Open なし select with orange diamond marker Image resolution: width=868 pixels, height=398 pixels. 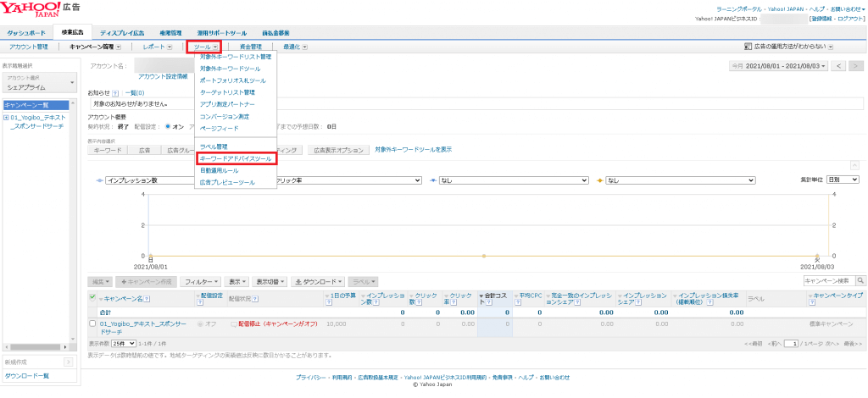pos(681,180)
